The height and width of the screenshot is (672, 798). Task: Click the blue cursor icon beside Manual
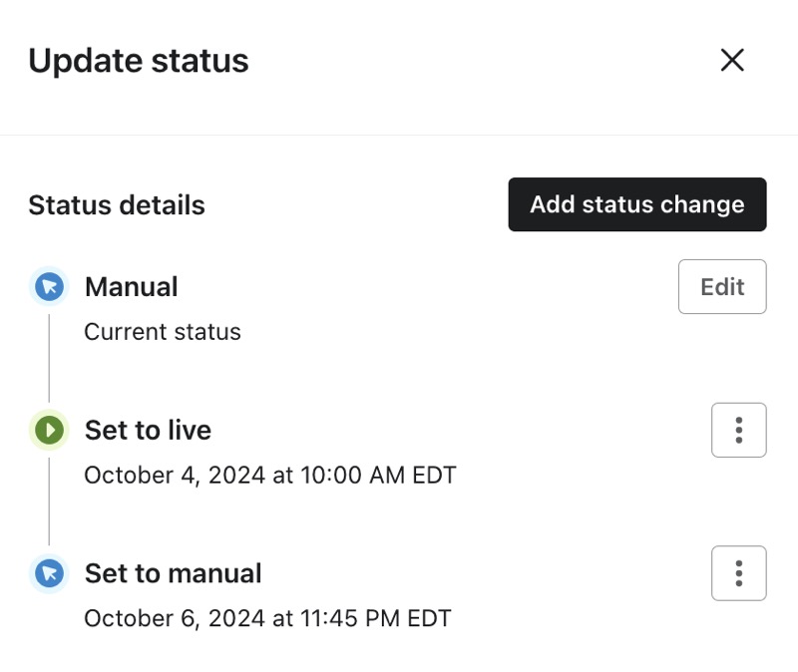(x=49, y=287)
